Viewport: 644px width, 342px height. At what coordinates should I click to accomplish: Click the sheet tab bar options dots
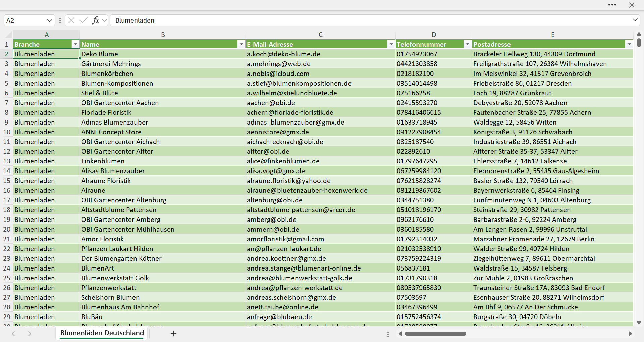tap(388, 334)
